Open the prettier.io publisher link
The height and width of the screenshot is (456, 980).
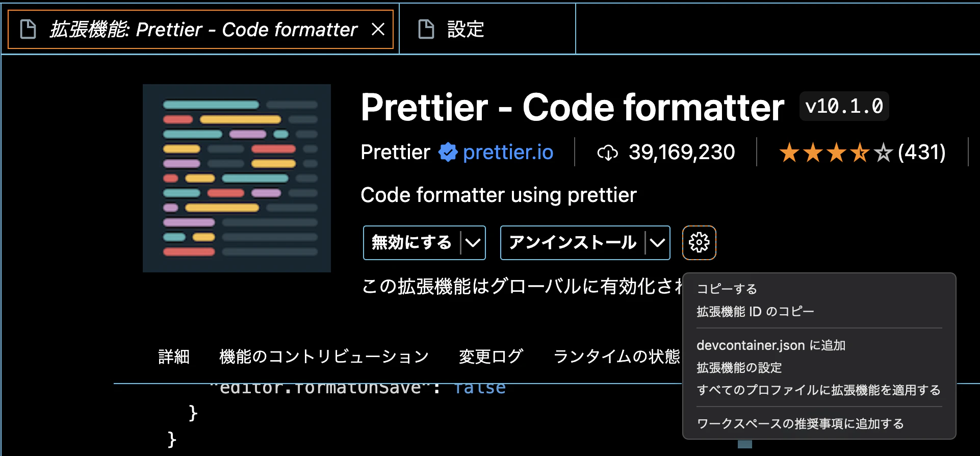click(x=508, y=152)
